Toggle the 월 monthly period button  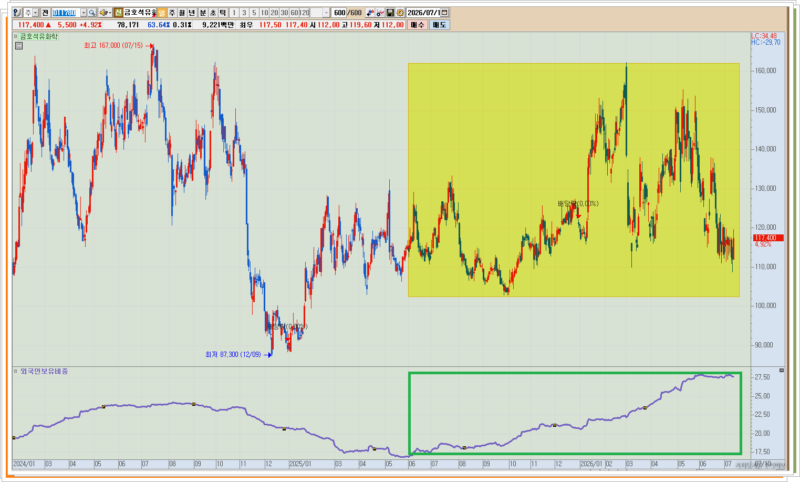point(182,12)
